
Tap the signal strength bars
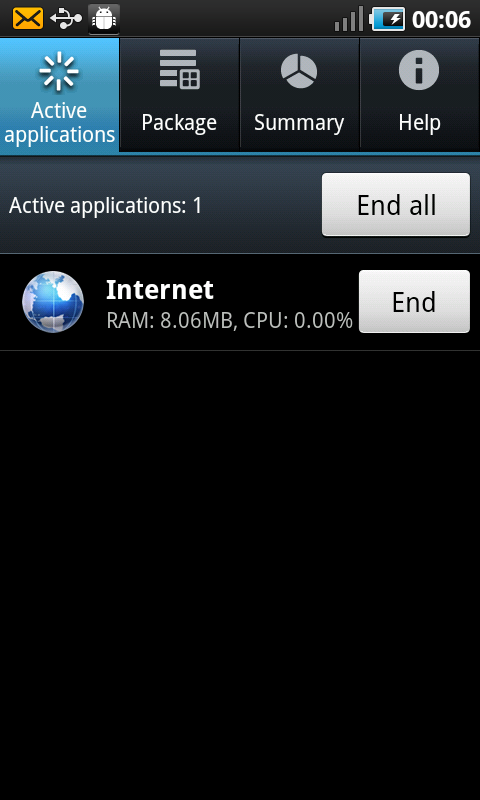[349, 19]
